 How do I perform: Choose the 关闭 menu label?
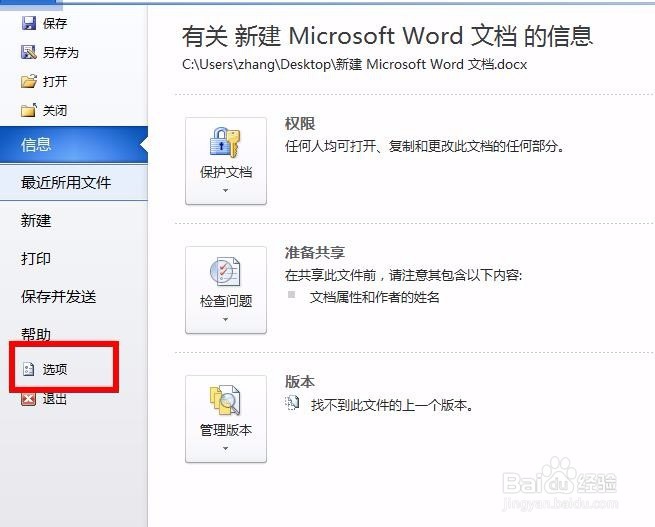coord(55,111)
